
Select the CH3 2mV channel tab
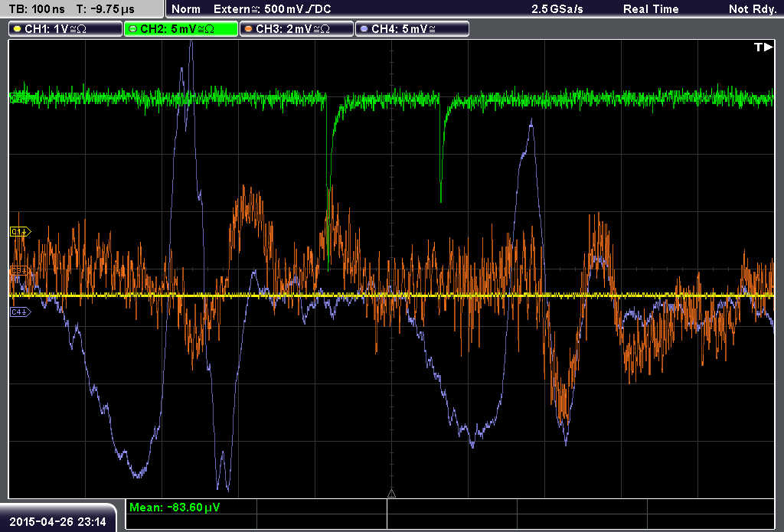(x=296, y=29)
